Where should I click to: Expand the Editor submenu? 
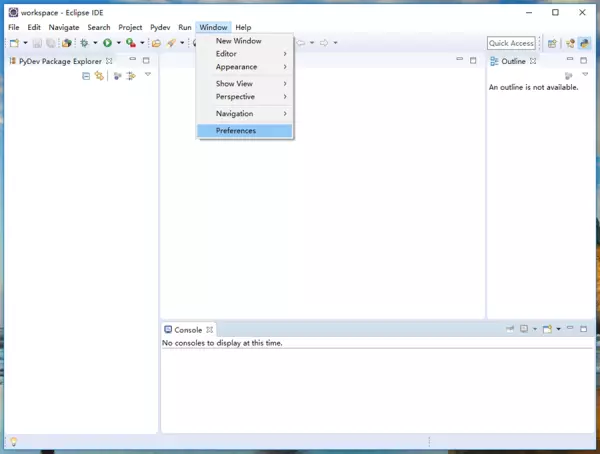(245, 54)
